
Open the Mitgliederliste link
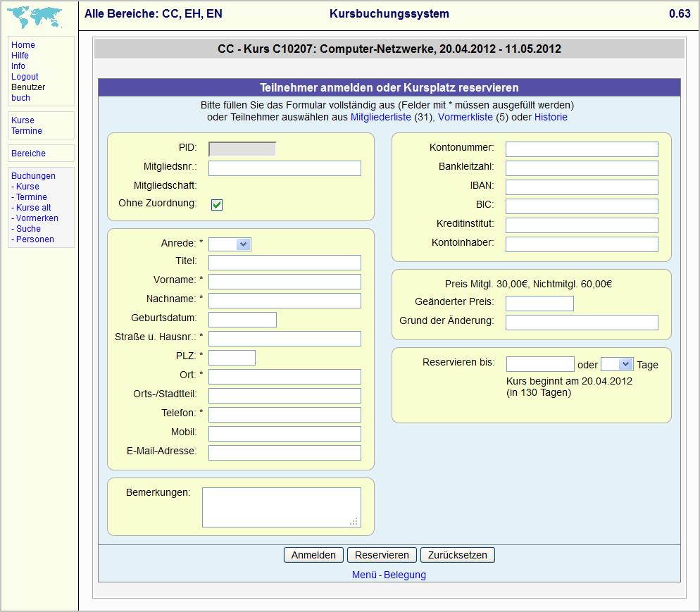[381, 117]
